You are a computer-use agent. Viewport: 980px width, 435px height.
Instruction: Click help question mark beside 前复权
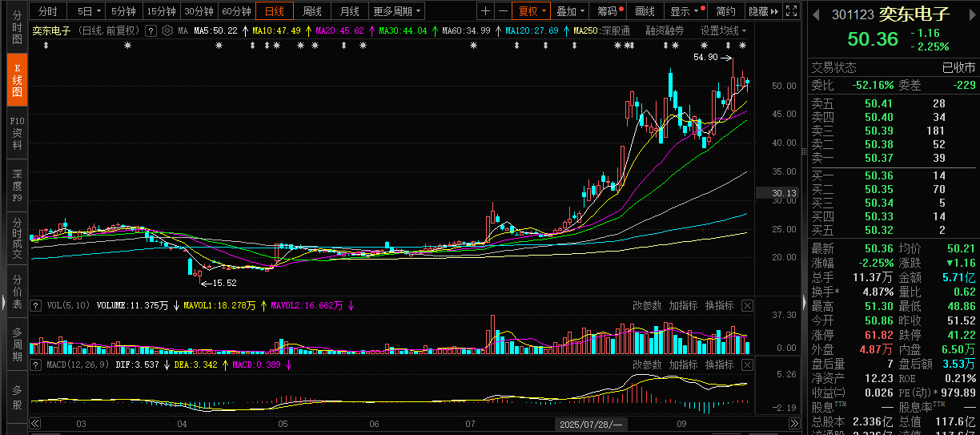[x=150, y=30]
